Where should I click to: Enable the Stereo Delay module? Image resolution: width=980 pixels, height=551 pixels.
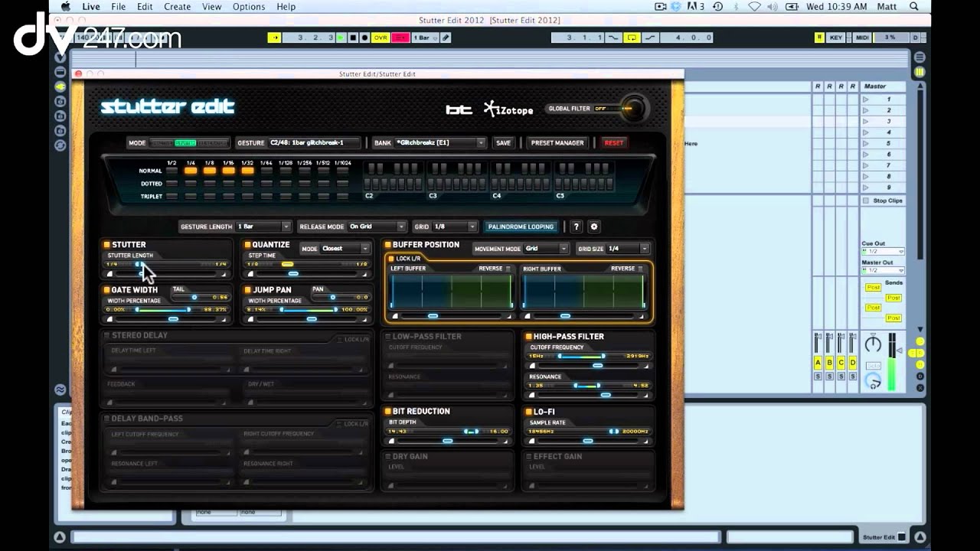coord(107,335)
